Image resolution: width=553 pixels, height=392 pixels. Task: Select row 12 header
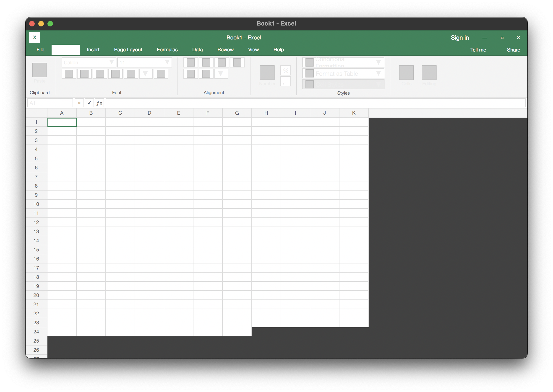click(x=36, y=222)
